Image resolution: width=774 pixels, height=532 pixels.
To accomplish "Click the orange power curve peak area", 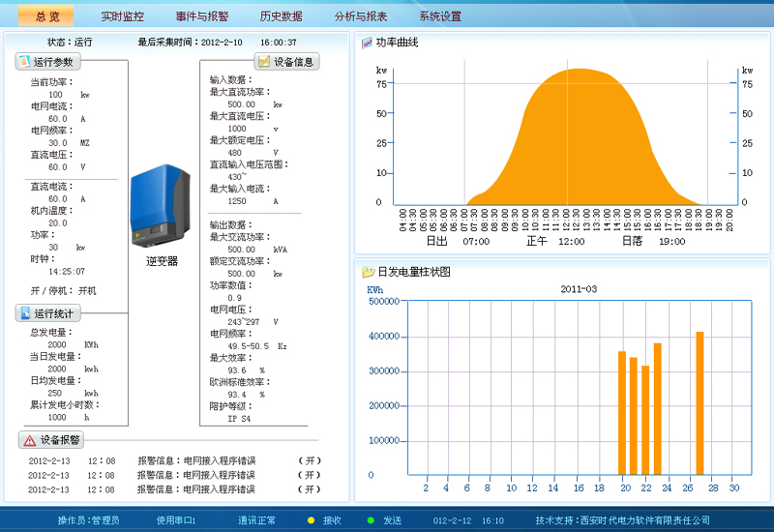I will pos(579,126).
